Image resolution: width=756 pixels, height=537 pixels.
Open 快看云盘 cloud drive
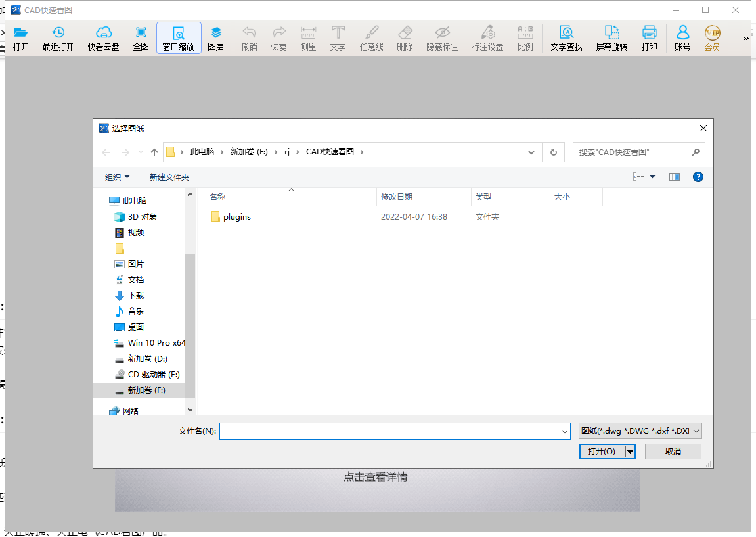[103, 38]
